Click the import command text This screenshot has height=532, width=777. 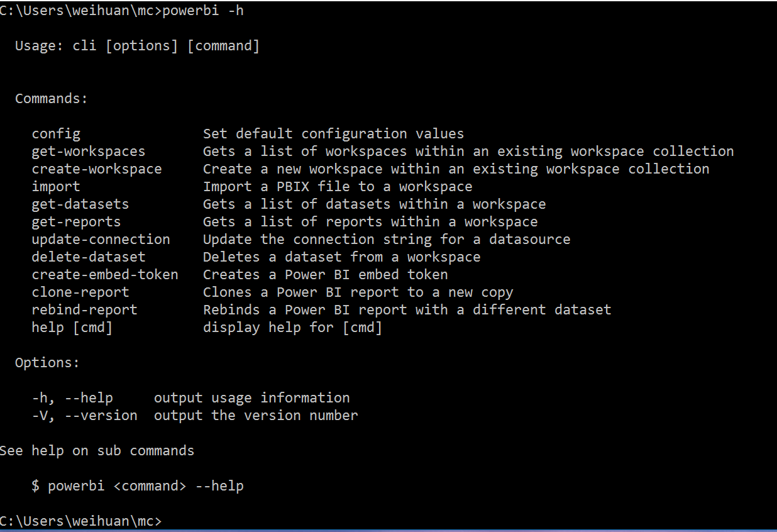pyautogui.click(x=55, y=186)
